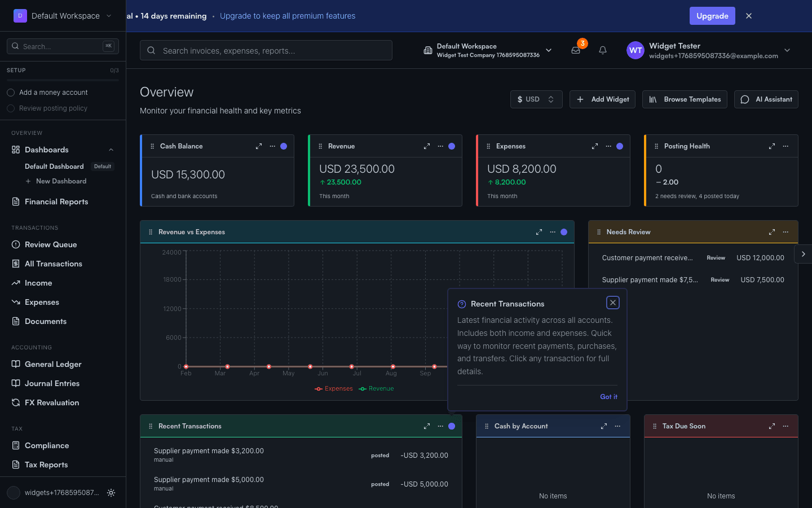The image size is (812, 508).
Task: Expand the Revenue vs Expenses chart widget
Action: tap(539, 231)
